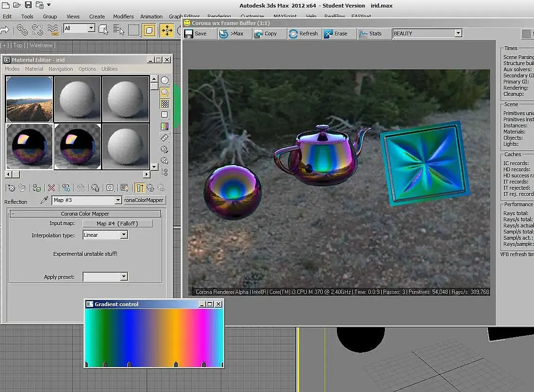
Task: Toggle Show End Result button
Action: (x=140, y=188)
